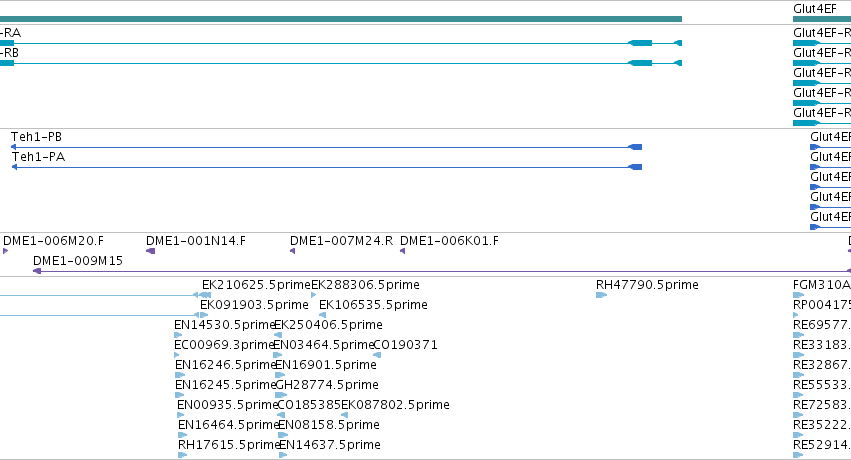Select the long teal gene span bar
Screen dimensions: 851x460
(x=341, y=19)
